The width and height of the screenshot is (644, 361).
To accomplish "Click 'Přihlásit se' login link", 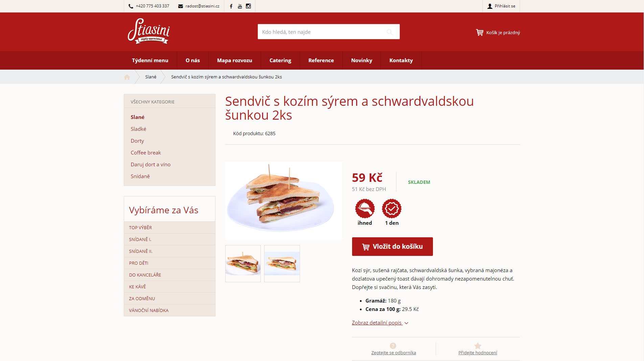I will point(501,6).
